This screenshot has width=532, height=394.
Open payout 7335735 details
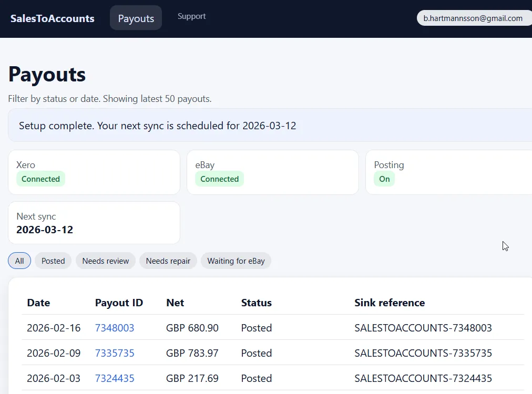tap(115, 353)
